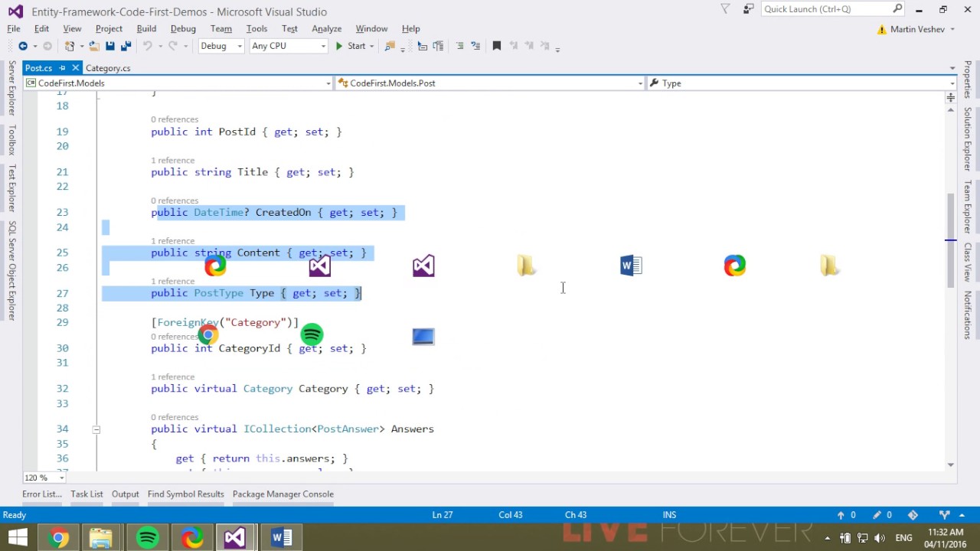Jump to previous bookmark icon
Viewport: 980px width, 551px height.
(x=513, y=46)
